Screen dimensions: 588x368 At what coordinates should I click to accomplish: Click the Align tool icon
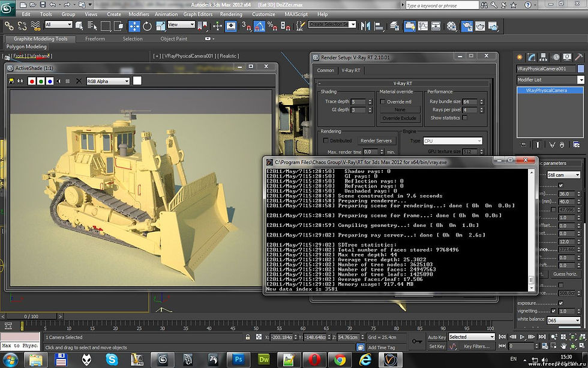coord(379,26)
